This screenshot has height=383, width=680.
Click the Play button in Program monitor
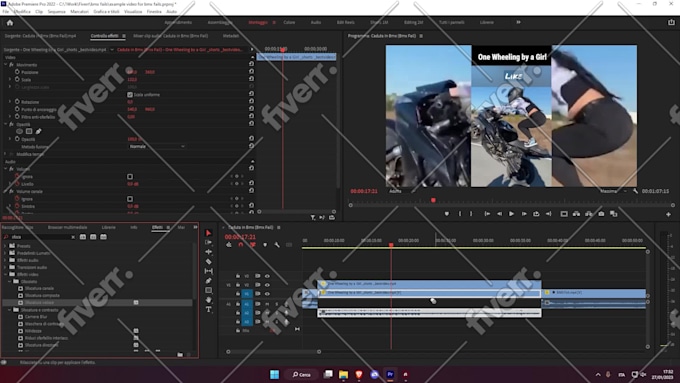pyautogui.click(x=511, y=214)
